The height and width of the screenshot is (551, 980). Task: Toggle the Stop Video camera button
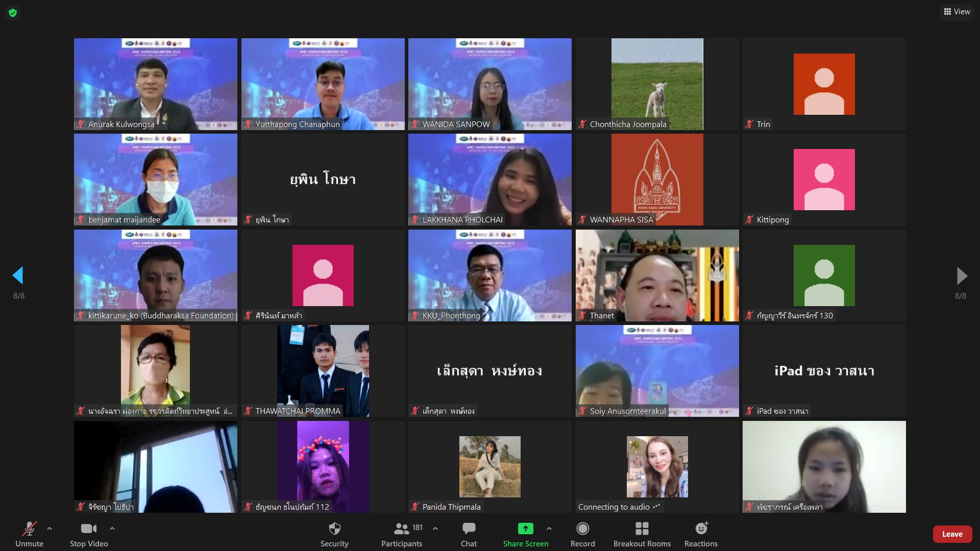coord(89,529)
